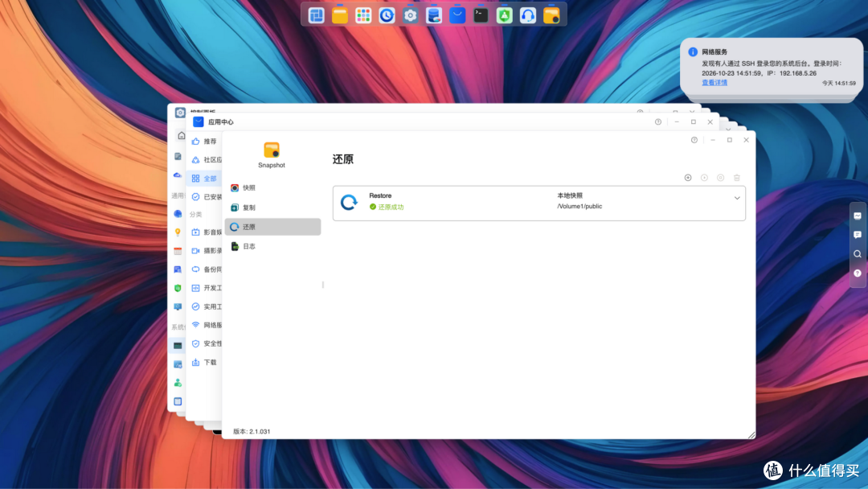Open the colorful app grid icon in dock
Image resolution: width=868 pixels, height=489 pixels.
tap(363, 15)
